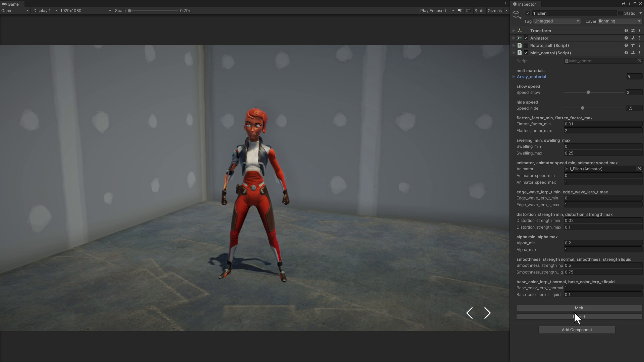Open the Gizmos dropdown arrow
Screen dimensions: 644x362
[506, 10]
